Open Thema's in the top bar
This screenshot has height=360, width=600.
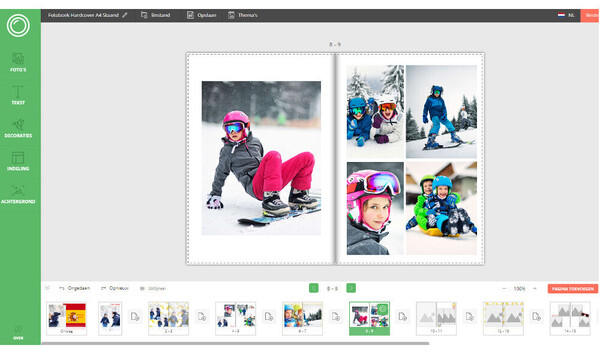(243, 15)
